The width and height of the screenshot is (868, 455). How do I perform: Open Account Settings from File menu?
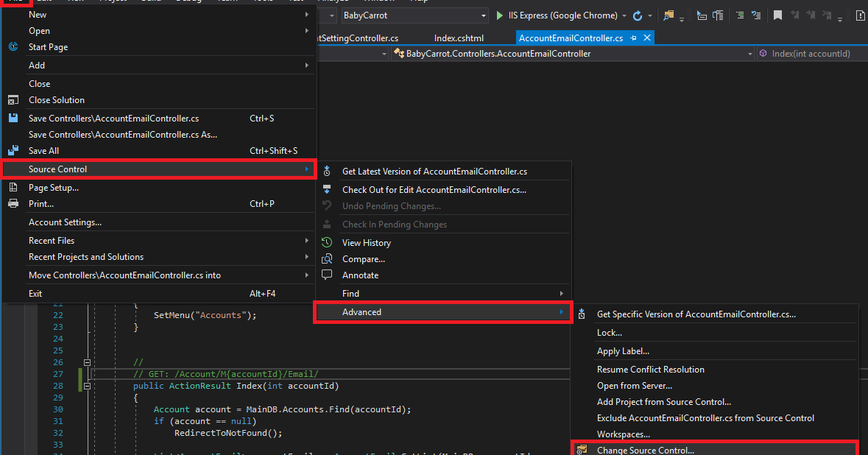(159, 222)
